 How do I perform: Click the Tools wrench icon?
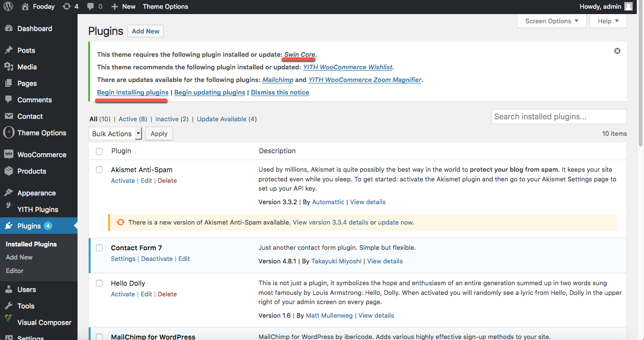coord(9,306)
